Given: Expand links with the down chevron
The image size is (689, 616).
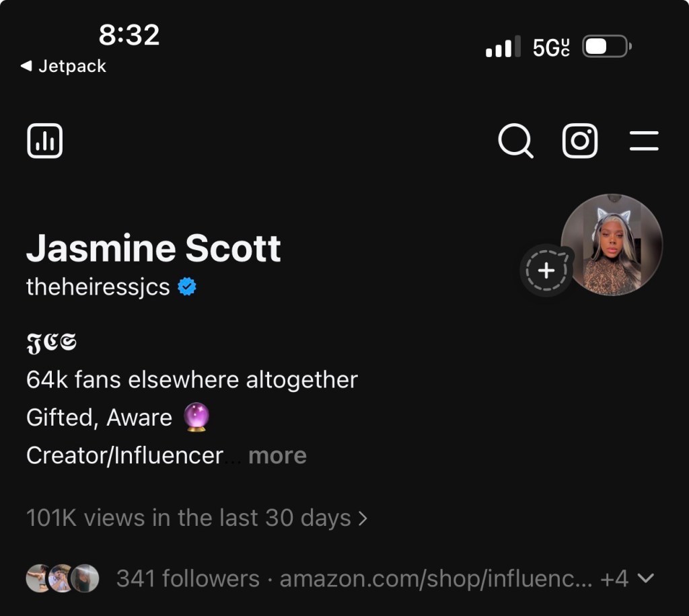Looking at the screenshot, I should (645, 578).
